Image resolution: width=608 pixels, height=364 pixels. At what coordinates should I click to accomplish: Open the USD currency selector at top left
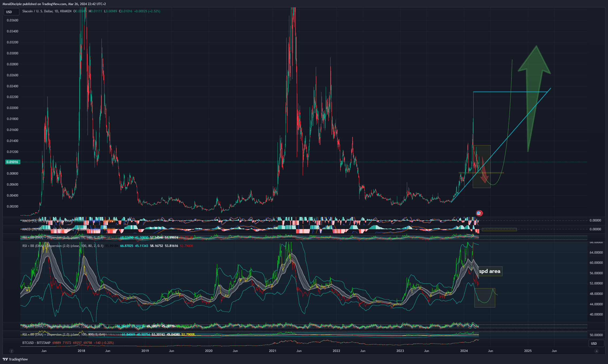click(11, 12)
